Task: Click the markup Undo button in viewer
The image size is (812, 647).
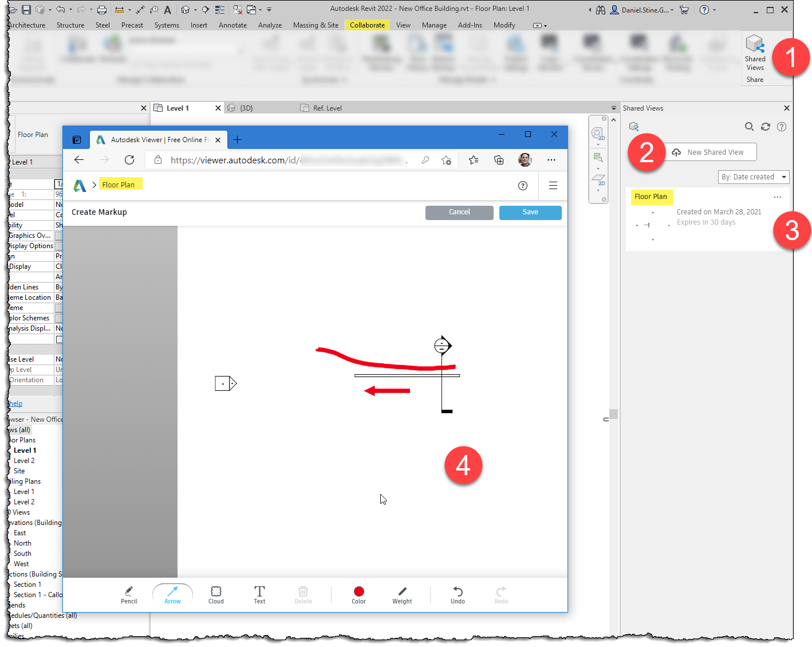Action: [458, 595]
